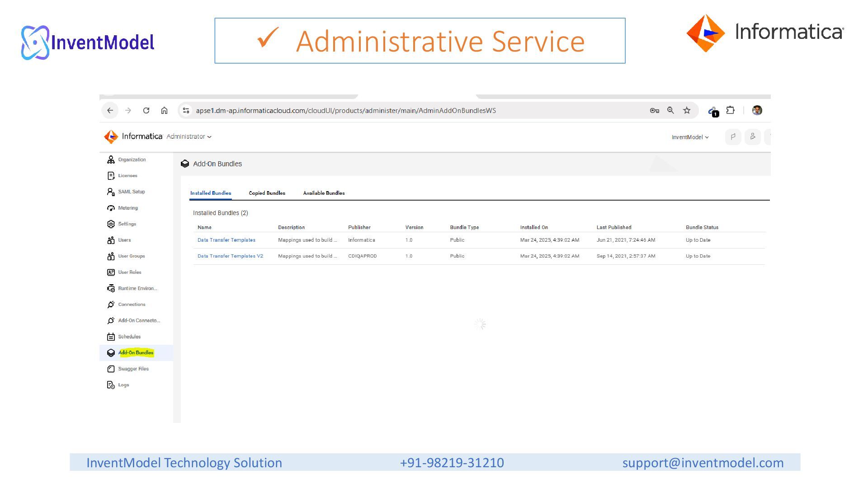The height and width of the screenshot is (488, 868).
Task: Open the Organization sidebar link
Action: [x=132, y=160]
